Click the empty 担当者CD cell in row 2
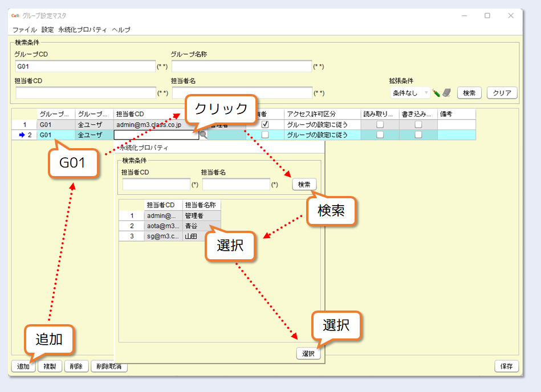Image resolution: width=541 pixels, height=392 pixels. pyautogui.click(x=156, y=135)
